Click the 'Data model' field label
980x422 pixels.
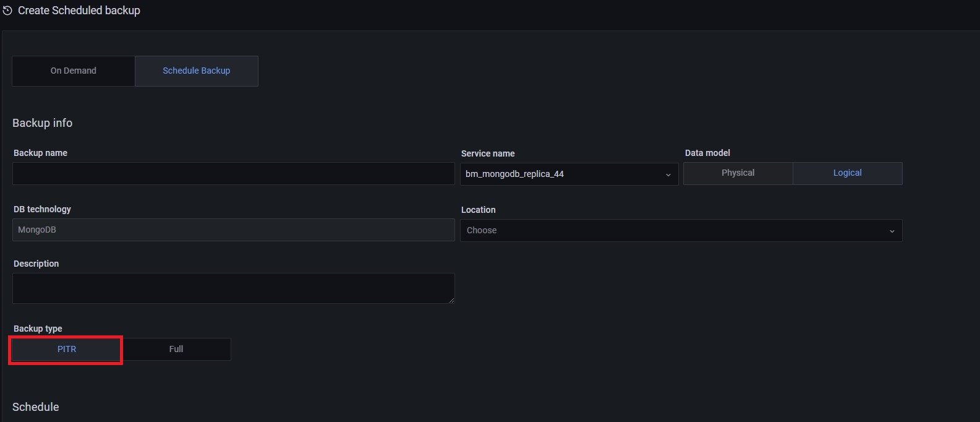(x=707, y=153)
